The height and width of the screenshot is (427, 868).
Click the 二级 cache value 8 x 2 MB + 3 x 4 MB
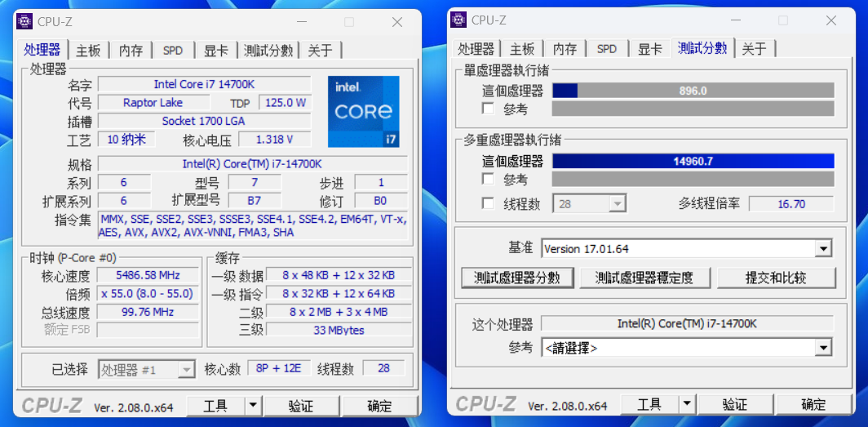tap(339, 311)
